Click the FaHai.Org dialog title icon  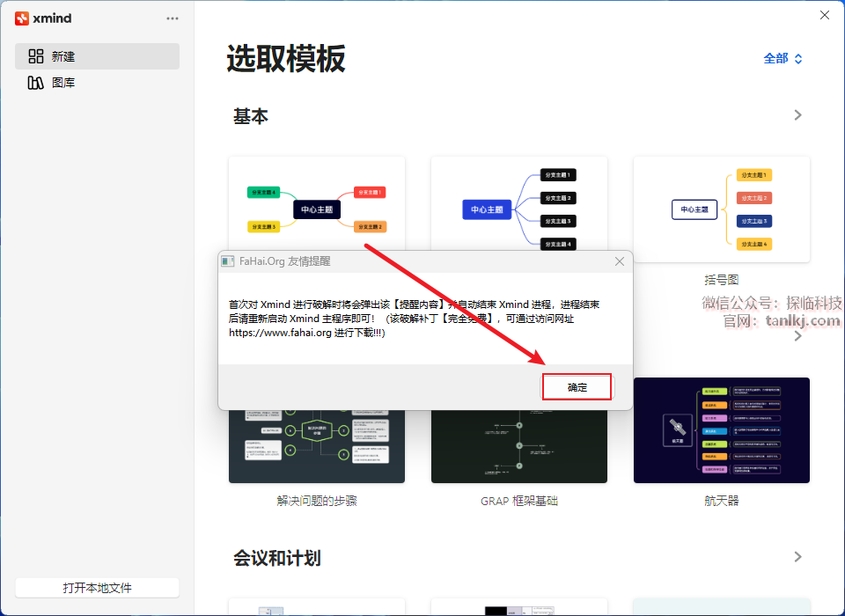(228, 261)
